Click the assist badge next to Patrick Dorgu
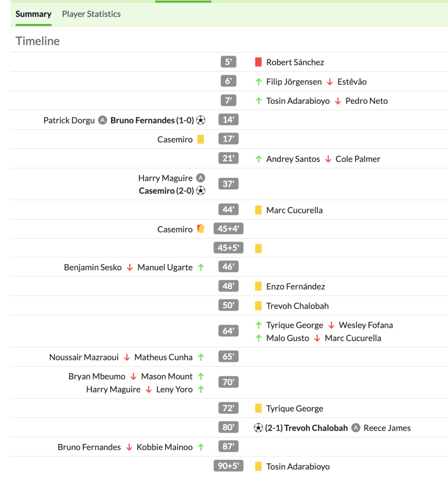The width and height of the screenshot is (448, 477). (x=103, y=120)
